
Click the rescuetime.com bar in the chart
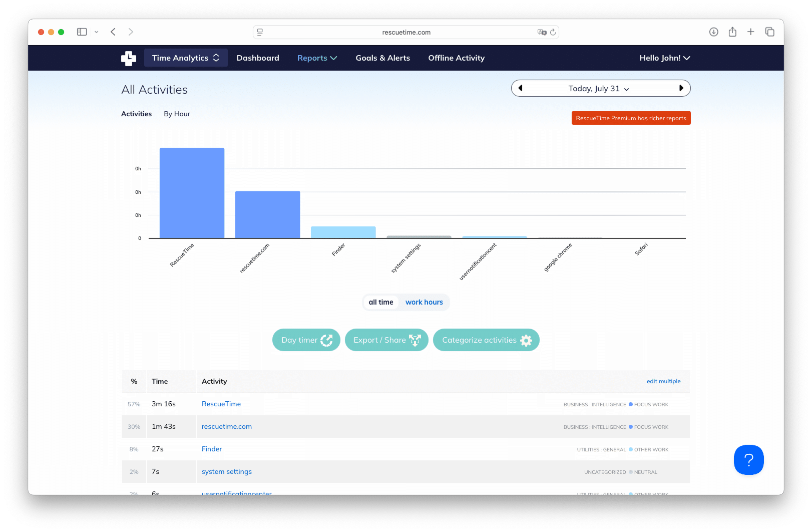268,214
